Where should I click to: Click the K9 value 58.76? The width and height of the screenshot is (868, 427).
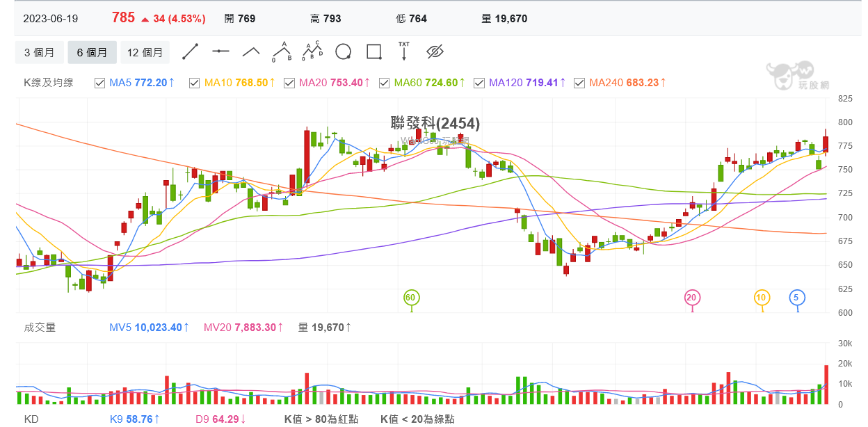139,419
